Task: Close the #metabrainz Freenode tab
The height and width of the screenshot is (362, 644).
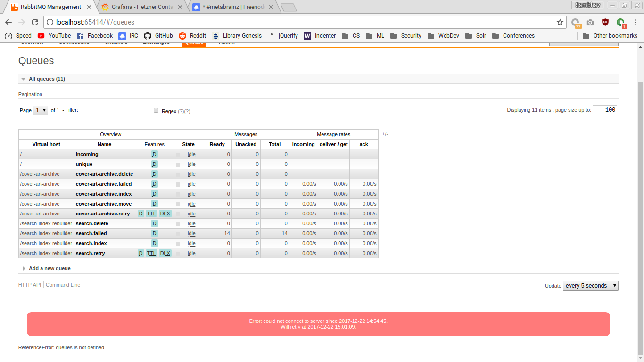Action: (271, 7)
